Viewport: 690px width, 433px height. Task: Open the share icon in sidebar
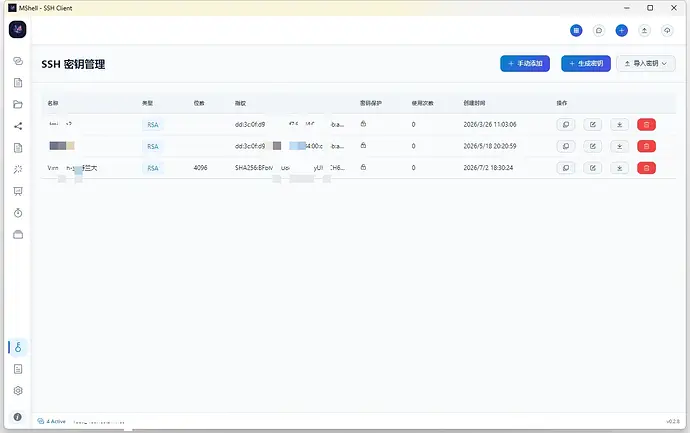click(x=18, y=126)
